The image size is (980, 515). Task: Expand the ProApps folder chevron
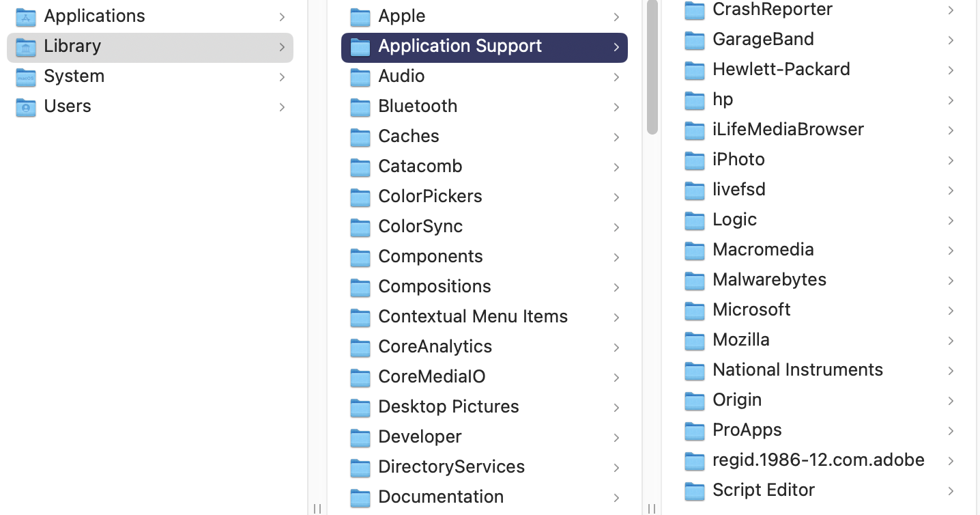tap(951, 430)
